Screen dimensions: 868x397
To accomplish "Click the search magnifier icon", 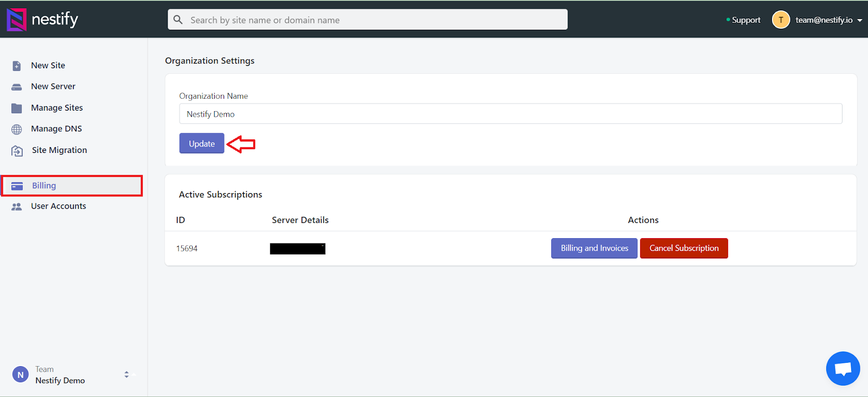I will [x=178, y=20].
